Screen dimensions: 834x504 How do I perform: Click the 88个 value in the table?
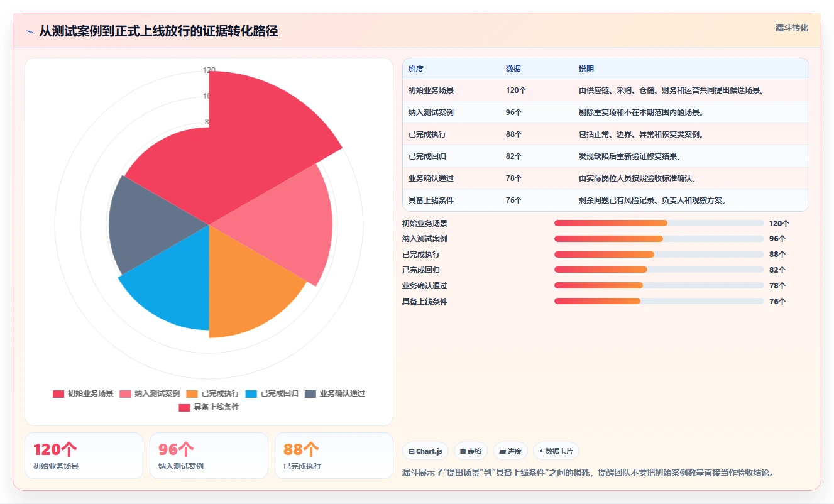(x=514, y=134)
